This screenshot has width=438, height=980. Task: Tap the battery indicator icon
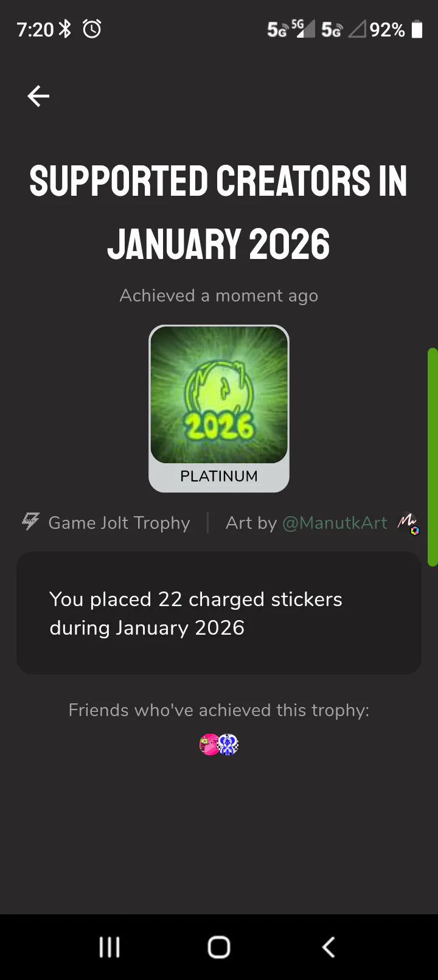click(x=417, y=29)
